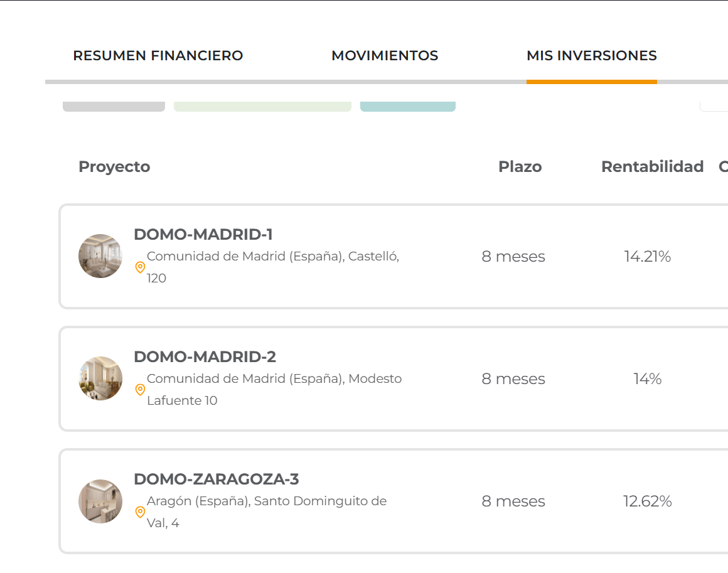Select the Mis Inversiones tab
The image size is (728, 573).
pos(591,56)
